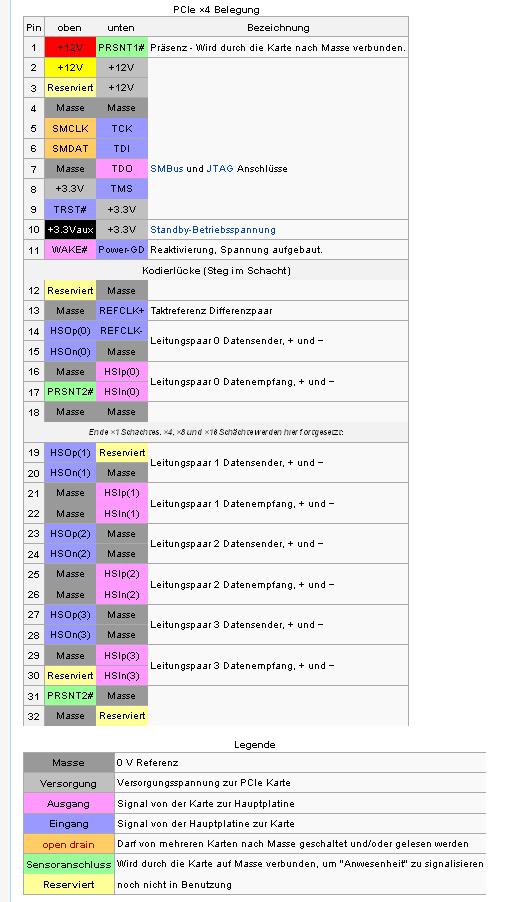Select the HSOp(3) cell
Screen dimensions: 510x902
[70, 615]
